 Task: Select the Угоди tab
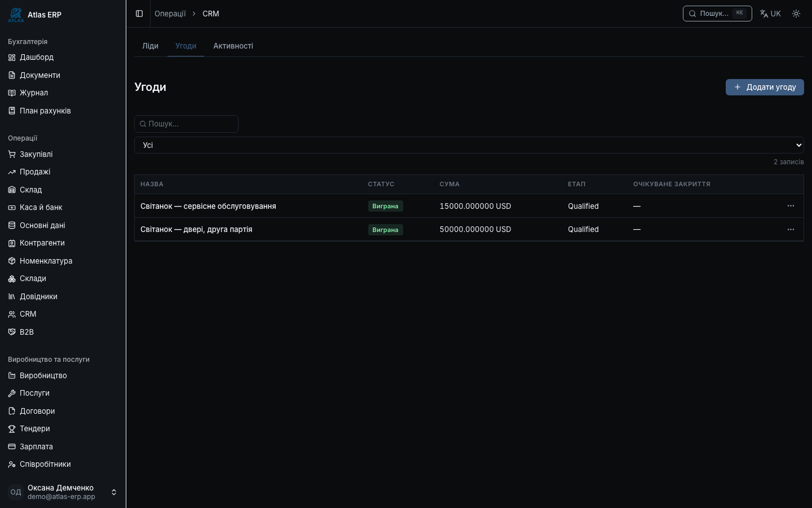click(x=186, y=46)
